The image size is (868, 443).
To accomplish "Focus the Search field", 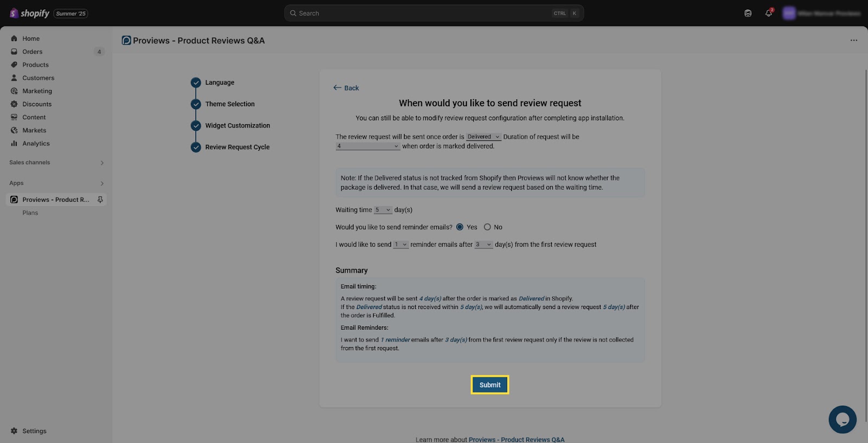I will coord(434,13).
